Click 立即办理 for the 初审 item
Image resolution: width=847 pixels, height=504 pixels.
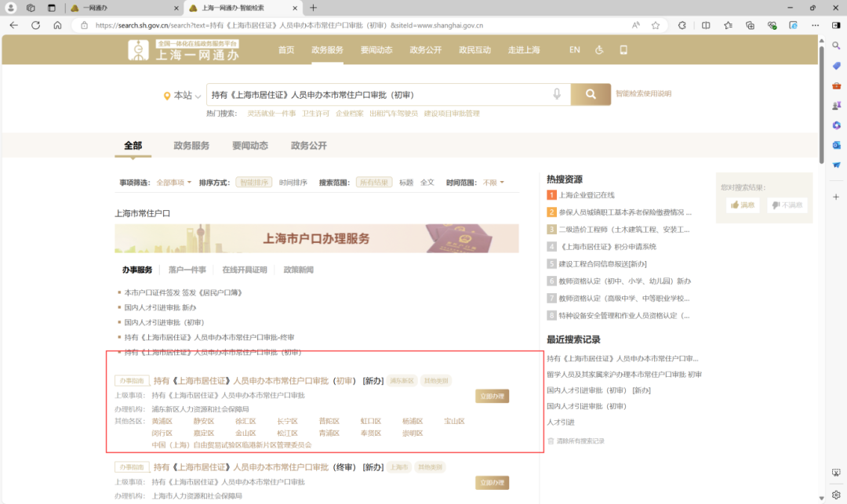click(492, 396)
